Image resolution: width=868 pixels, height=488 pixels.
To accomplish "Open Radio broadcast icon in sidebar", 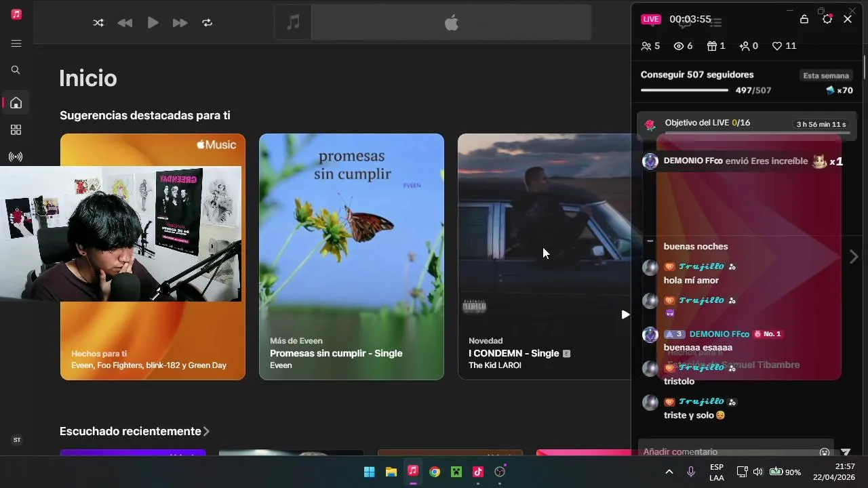I will pyautogui.click(x=16, y=157).
